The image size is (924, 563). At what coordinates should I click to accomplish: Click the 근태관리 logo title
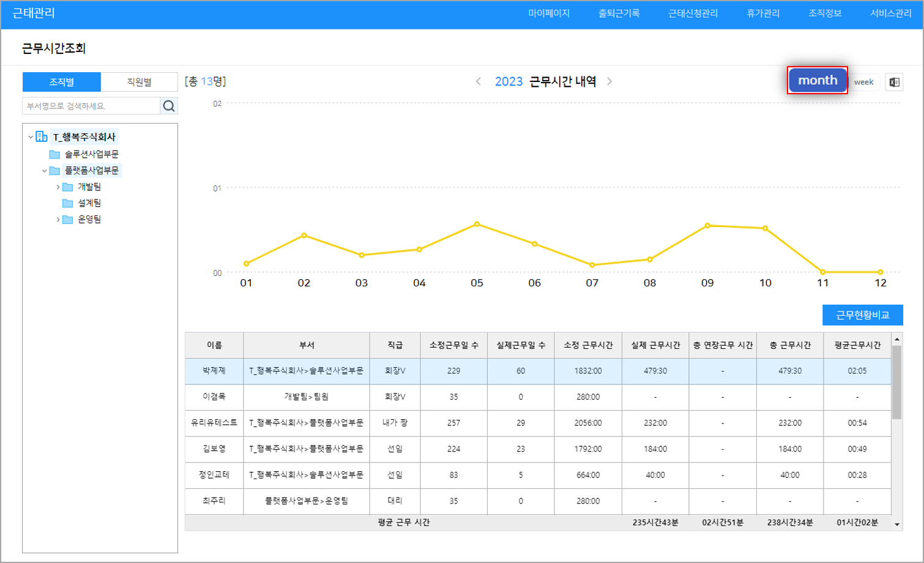[x=34, y=13]
